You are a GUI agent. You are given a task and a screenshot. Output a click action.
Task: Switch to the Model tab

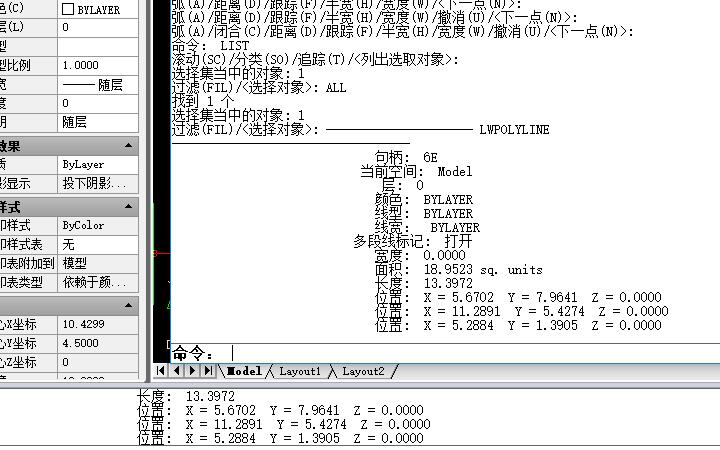coord(244,371)
